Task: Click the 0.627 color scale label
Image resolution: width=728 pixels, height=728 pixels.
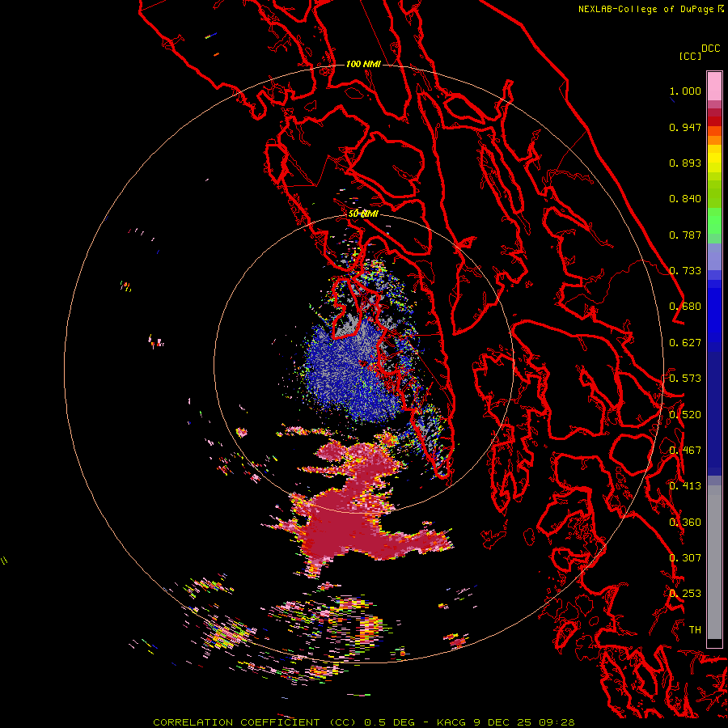Action: pyautogui.click(x=685, y=343)
